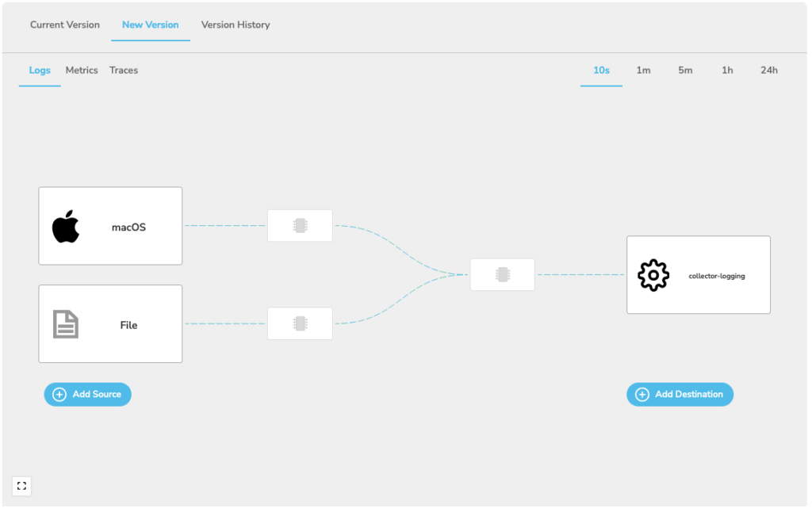Select the 1m time range
812x512 pixels.
[x=643, y=70]
